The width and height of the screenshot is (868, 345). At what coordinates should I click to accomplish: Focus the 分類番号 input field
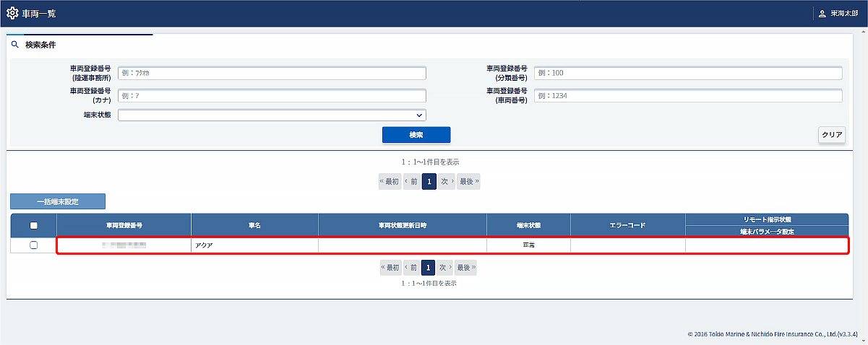pyautogui.click(x=688, y=73)
